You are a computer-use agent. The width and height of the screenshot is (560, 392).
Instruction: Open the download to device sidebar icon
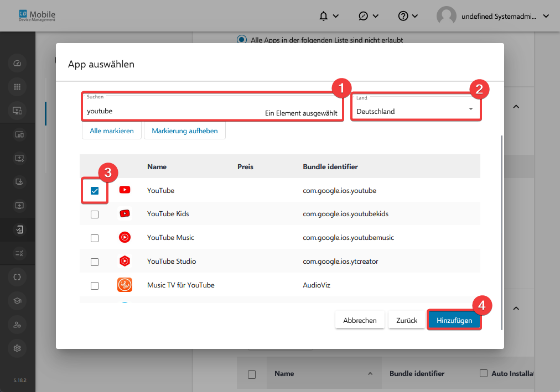[19, 182]
